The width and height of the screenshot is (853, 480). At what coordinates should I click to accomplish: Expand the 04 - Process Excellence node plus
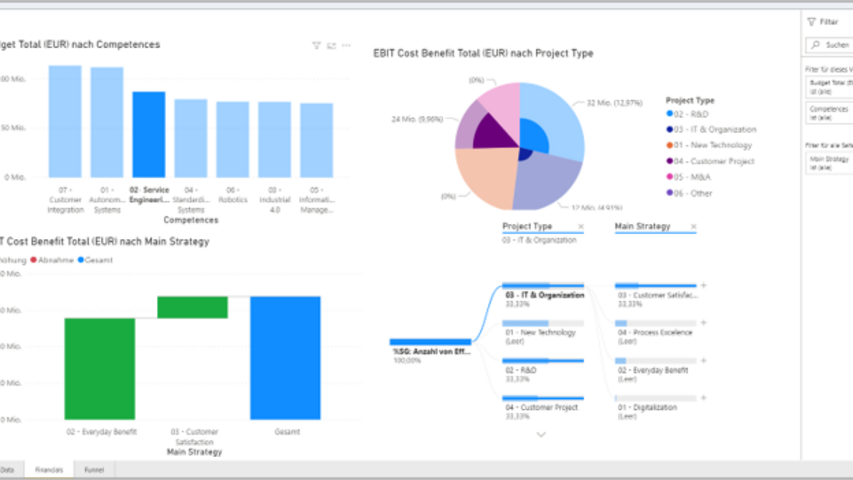(704, 323)
